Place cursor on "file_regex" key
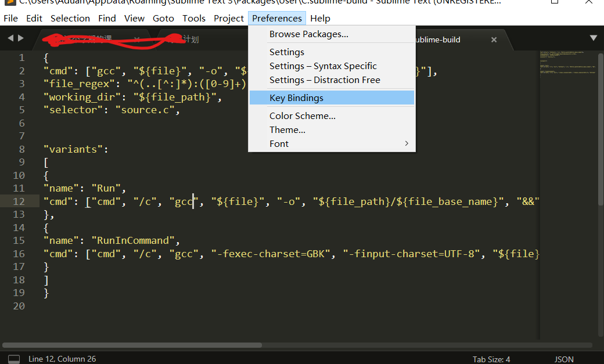Viewport: 604px width, 364px height. tap(79, 84)
